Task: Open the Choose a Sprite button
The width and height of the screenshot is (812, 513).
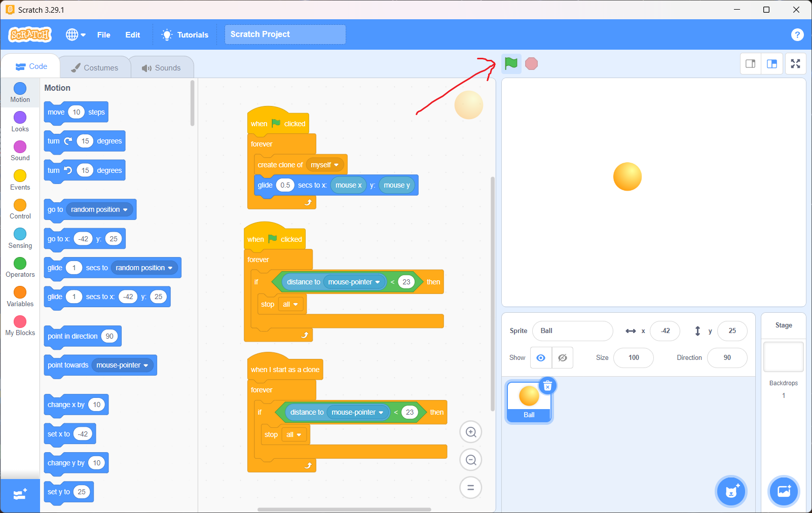Action: pos(731,491)
